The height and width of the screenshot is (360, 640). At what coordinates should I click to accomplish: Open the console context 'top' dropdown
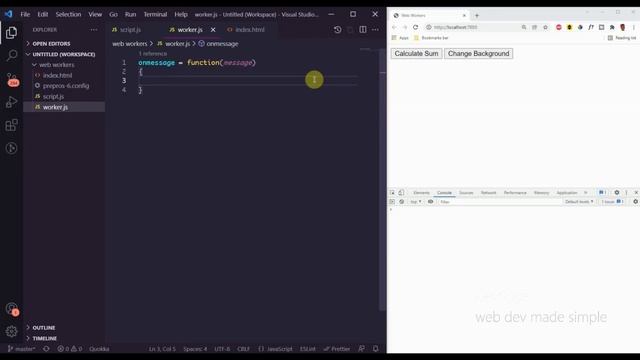coord(416,202)
